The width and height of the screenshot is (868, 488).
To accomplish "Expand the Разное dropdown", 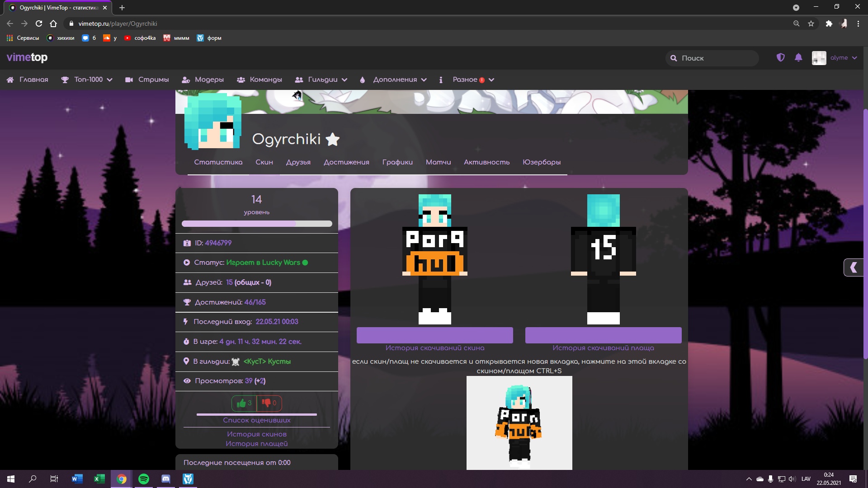I will pos(467,80).
